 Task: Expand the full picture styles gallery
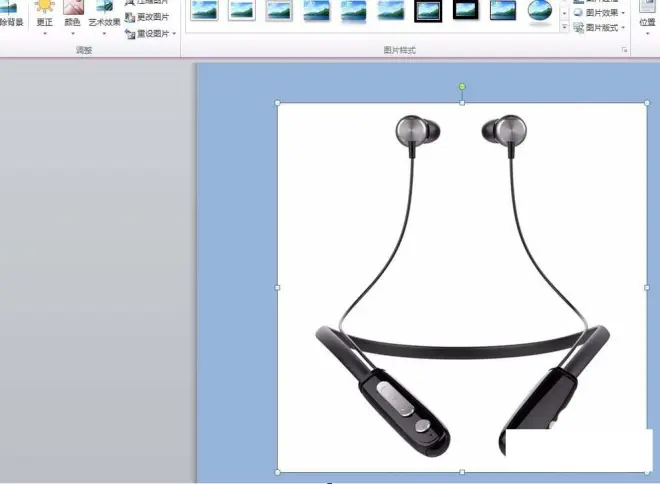tap(564, 27)
